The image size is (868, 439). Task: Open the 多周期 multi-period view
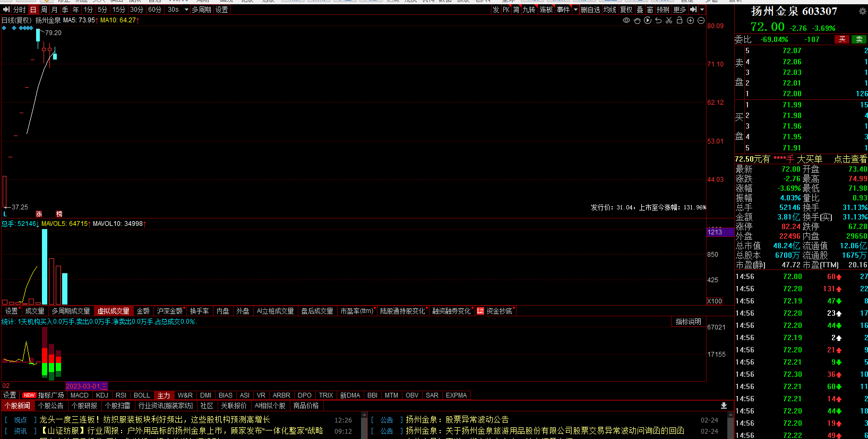(x=201, y=10)
